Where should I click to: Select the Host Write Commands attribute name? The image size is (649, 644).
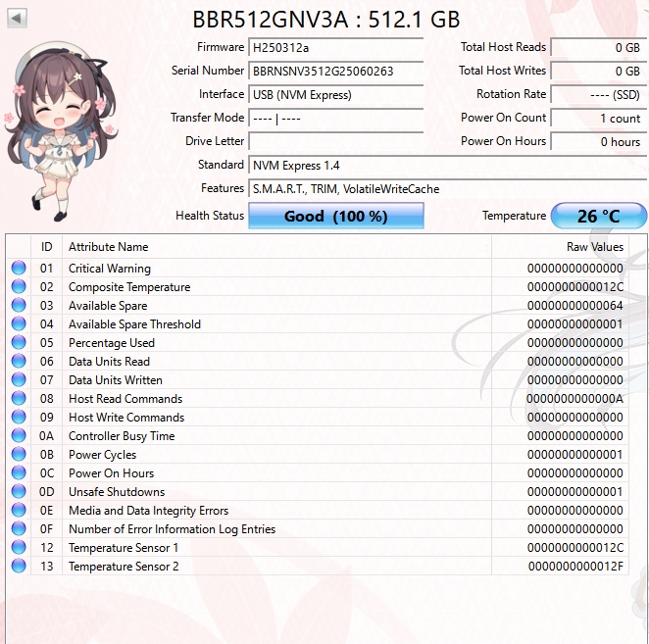(126, 418)
